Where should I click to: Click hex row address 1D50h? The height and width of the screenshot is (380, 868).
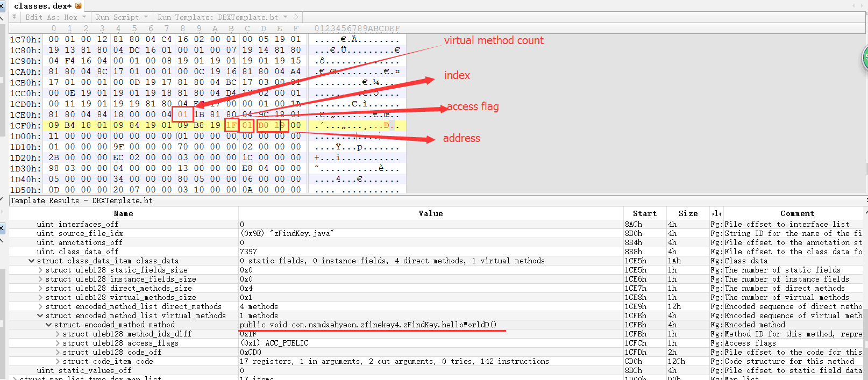click(25, 190)
